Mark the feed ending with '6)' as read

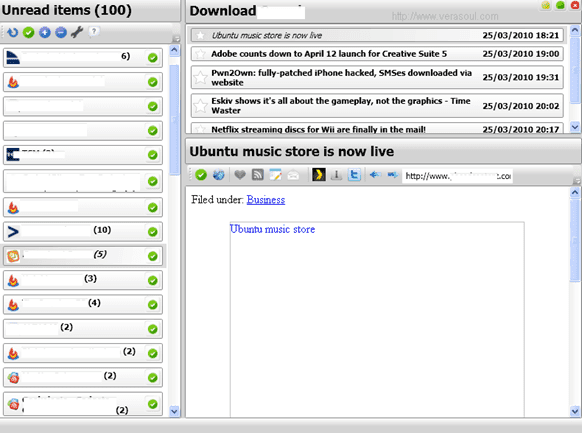tap(153, 58)
